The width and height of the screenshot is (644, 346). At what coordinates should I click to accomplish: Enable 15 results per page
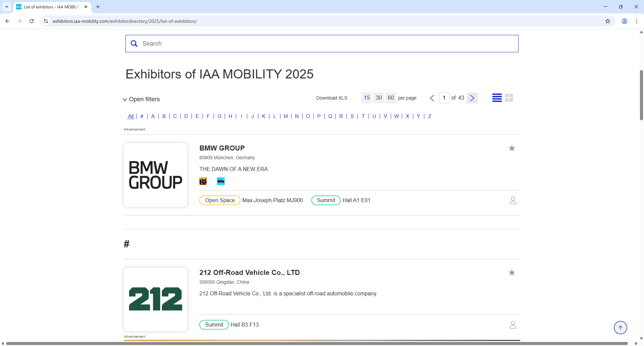[367, 98]
